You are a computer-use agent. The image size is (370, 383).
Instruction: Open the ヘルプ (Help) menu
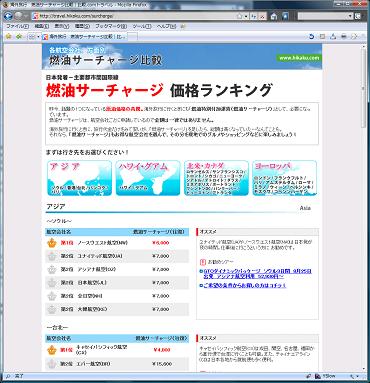166,26
